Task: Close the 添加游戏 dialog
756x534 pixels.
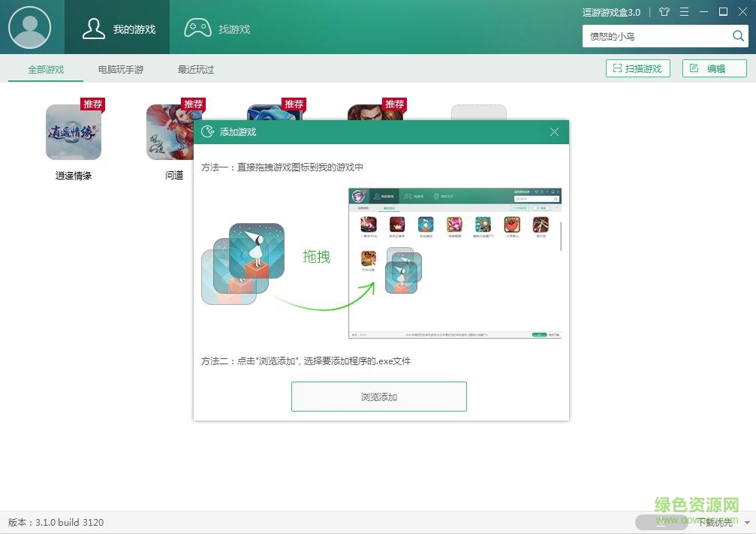Action: 555,131
